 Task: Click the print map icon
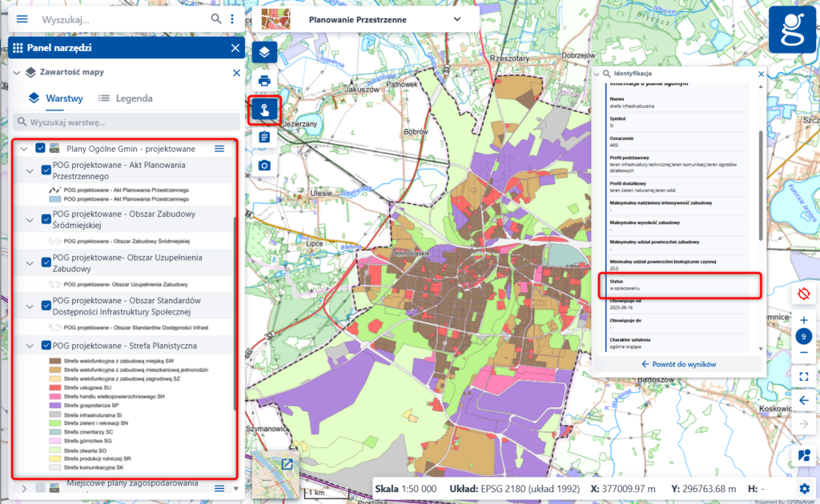(x=264, y=81)
